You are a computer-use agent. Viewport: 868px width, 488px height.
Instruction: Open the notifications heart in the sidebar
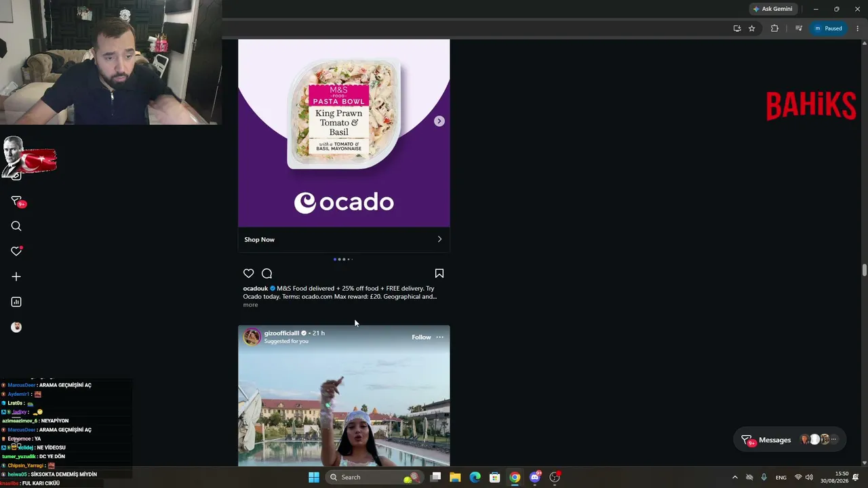pos(16,251)
